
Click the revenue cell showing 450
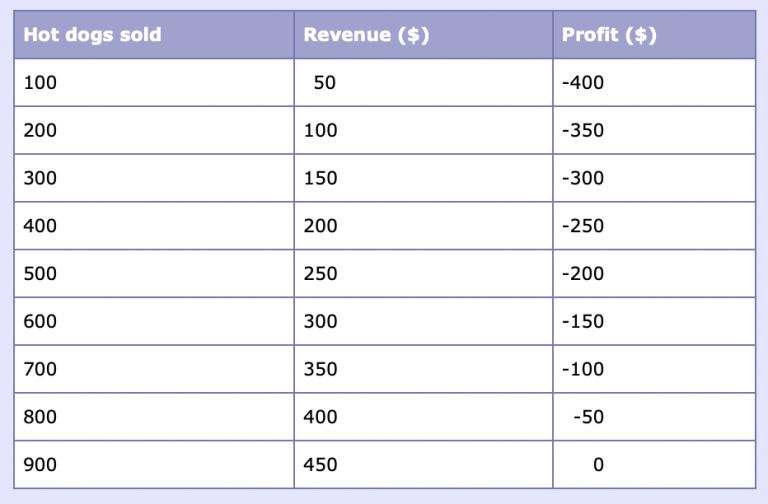321,465
